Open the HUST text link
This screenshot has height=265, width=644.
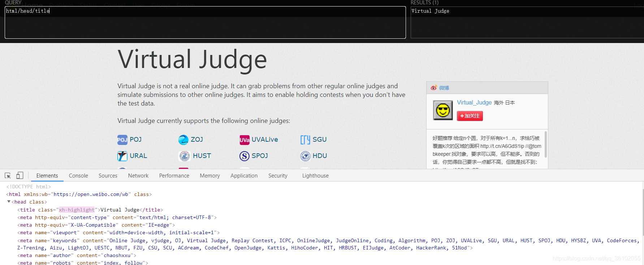click(x=202, y=156)
